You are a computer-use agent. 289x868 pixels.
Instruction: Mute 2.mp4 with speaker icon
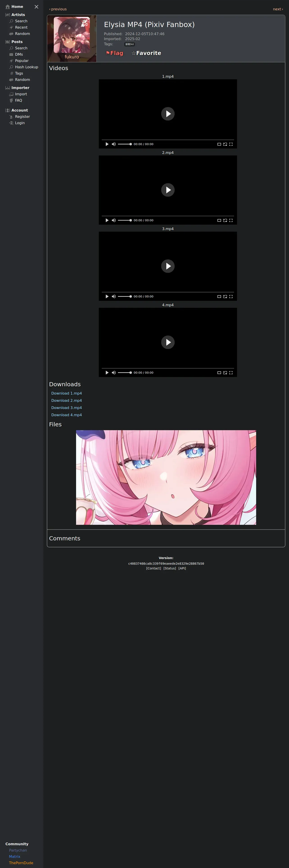pos(114,220)
